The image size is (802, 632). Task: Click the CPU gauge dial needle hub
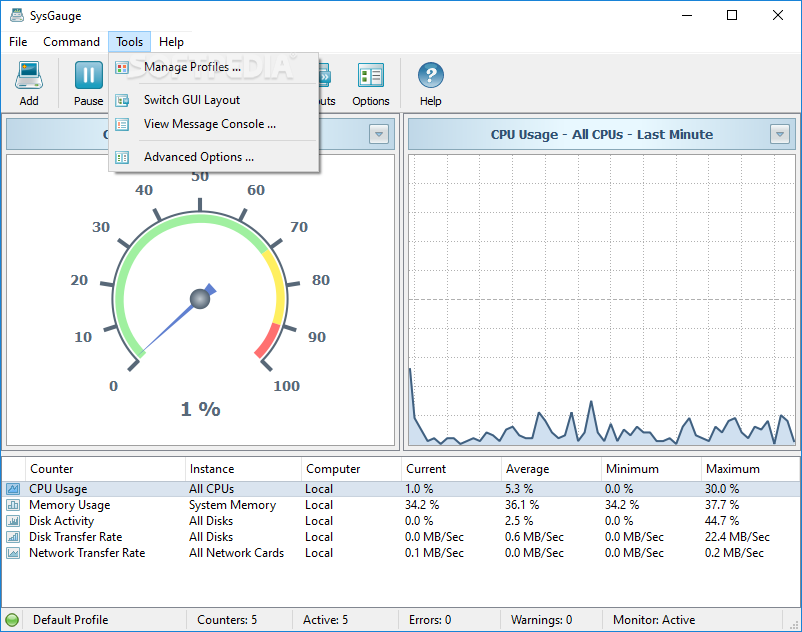click(200, 299)
